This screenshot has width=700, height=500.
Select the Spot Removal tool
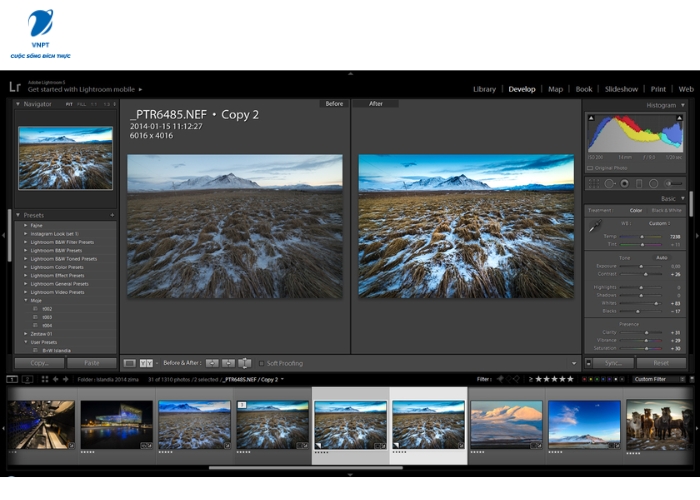click(x=609, y=183)
